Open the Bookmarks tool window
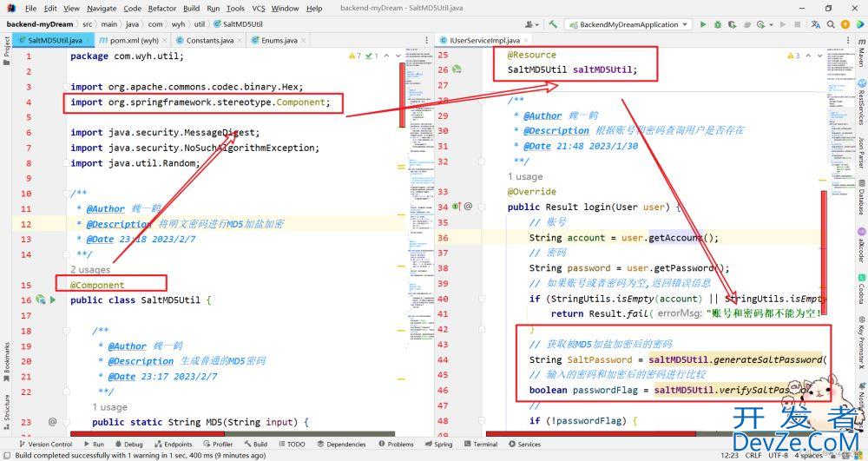 click(x=7, y=362)
